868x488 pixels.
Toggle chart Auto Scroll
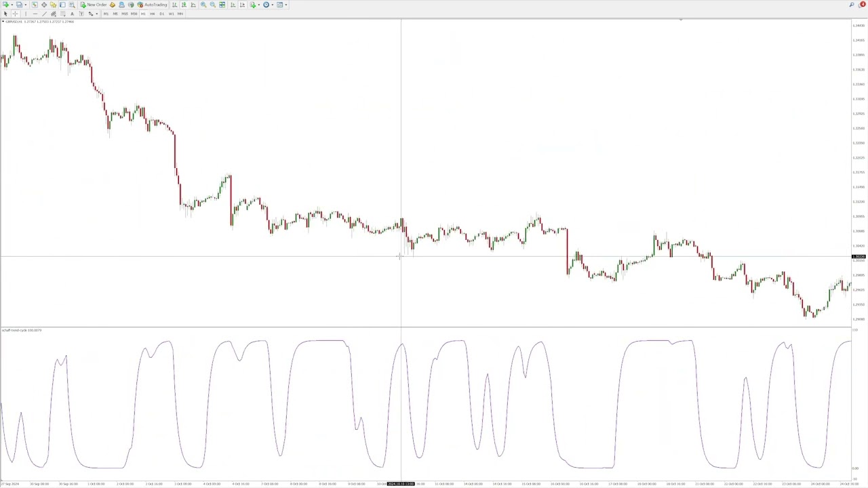pyautogui.click(x=233, y=5)
